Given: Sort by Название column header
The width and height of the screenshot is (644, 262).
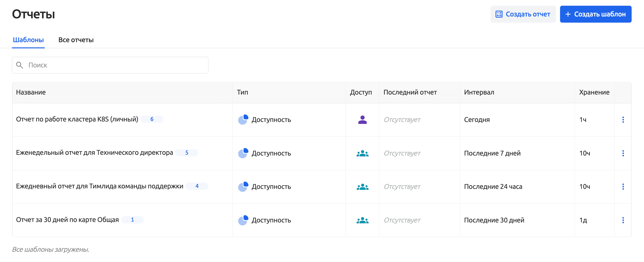Looking at the screenshot, I should click(31, 92).
